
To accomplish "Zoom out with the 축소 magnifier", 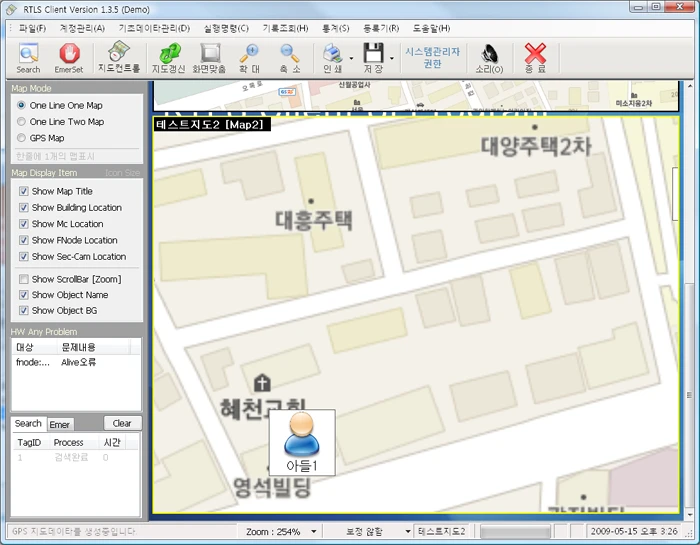I will [290, 58].
